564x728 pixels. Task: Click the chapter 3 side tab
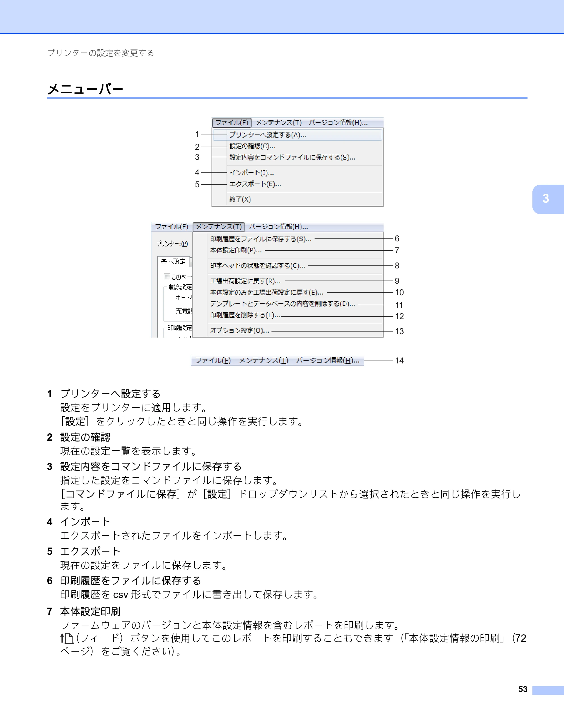(548, 199)
